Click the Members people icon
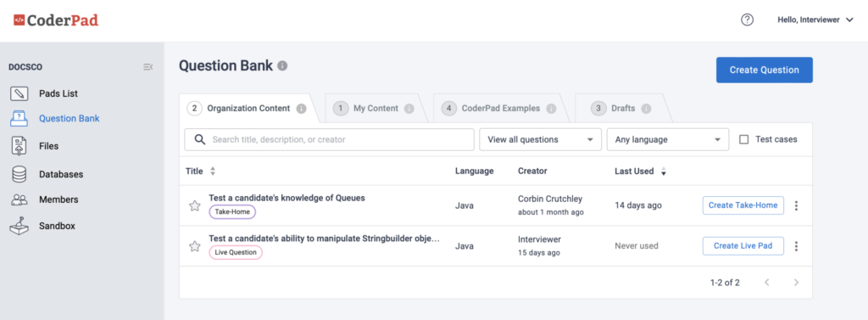This screenshot has width=868, height=320. pos(19,199)
